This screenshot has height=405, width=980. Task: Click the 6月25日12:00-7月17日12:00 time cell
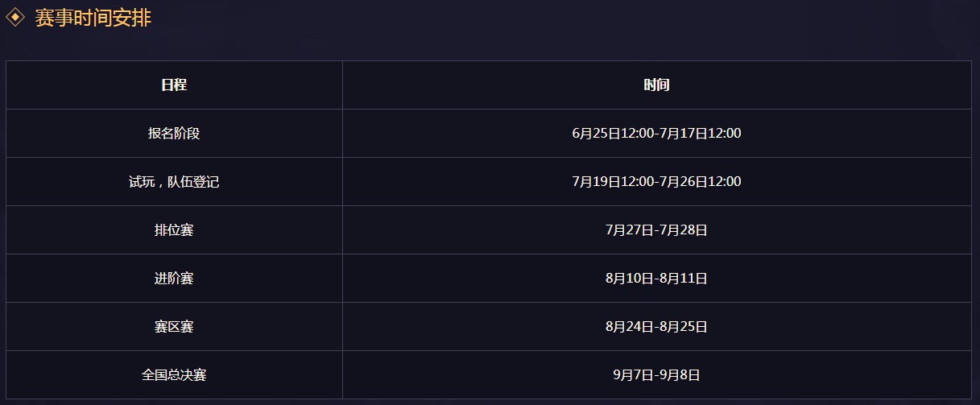tap(656, 133)
